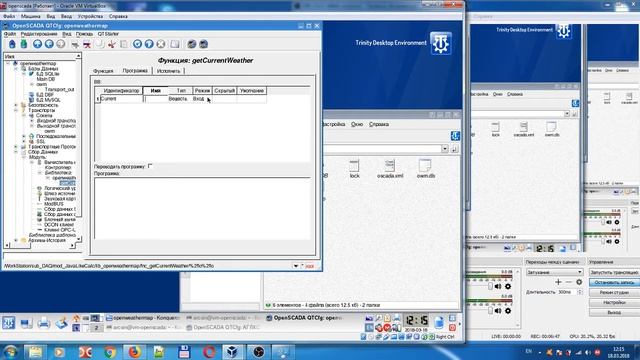Click the greyed Forward navigation icon

pyautogui.click(x=61, y=44)
